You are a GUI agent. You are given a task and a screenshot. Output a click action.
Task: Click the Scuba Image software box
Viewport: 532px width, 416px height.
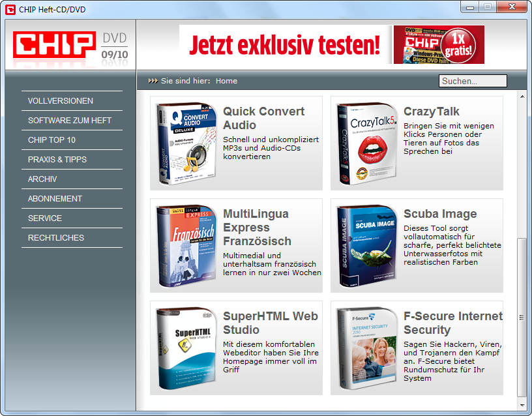pos(366,246)
